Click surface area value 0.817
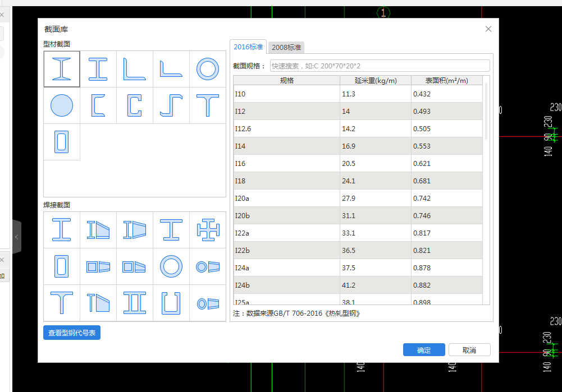 [x=422, y=233]
